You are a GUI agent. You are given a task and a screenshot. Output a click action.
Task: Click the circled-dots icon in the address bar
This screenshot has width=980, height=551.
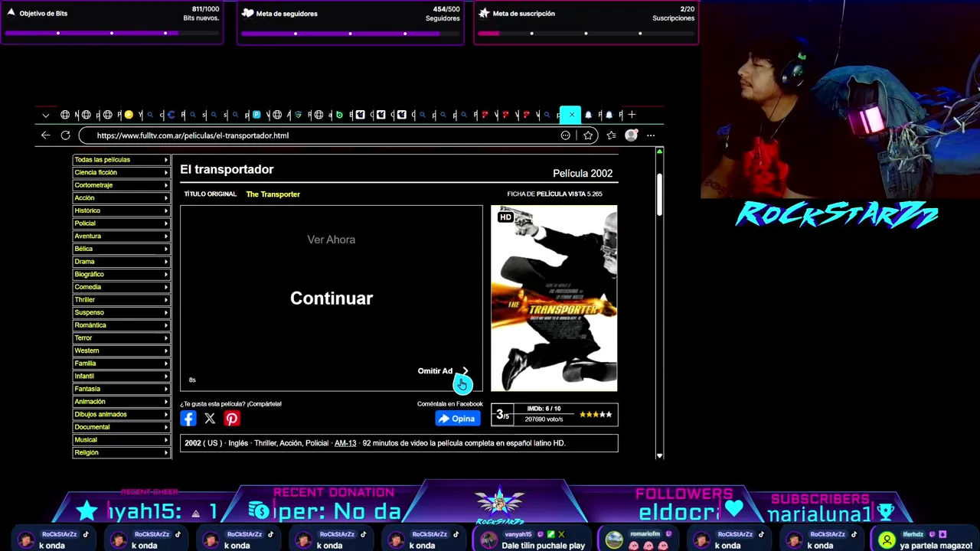[566, 135]
